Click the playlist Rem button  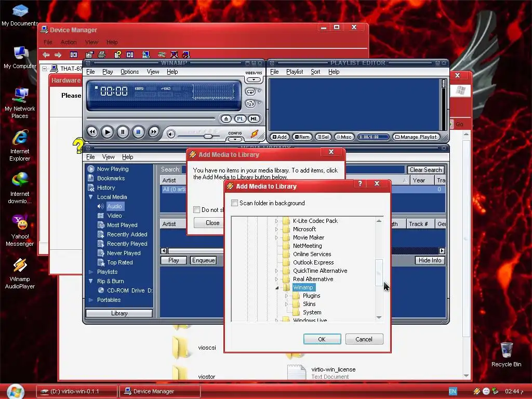(302, 137)
